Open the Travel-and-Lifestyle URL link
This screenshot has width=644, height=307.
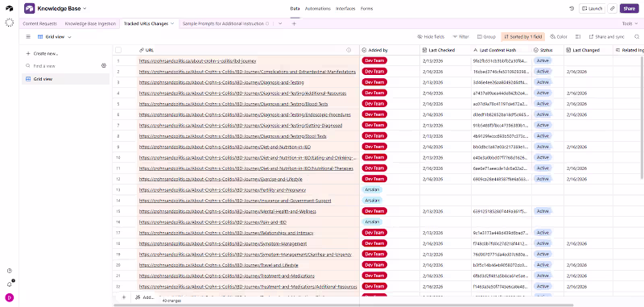pos(218,265)
